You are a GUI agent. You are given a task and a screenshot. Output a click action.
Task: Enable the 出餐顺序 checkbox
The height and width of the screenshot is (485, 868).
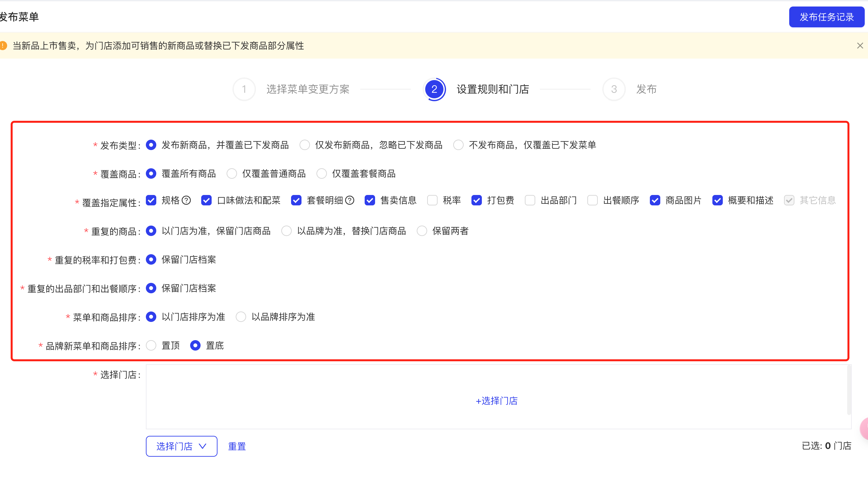pos(592,201)
